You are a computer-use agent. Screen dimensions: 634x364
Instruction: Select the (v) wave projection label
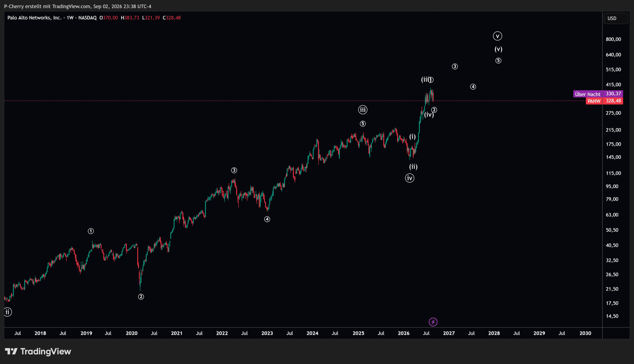[498, 49]
